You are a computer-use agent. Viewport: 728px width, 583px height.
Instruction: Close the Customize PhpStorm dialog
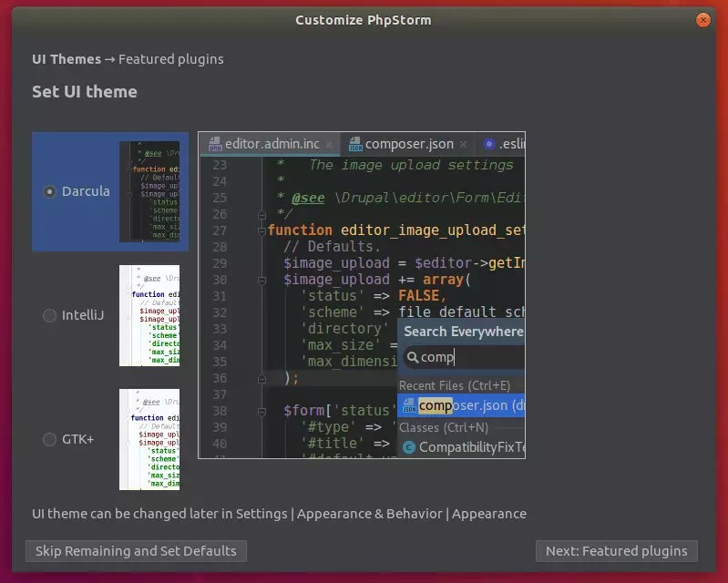[x=702, y=20]
